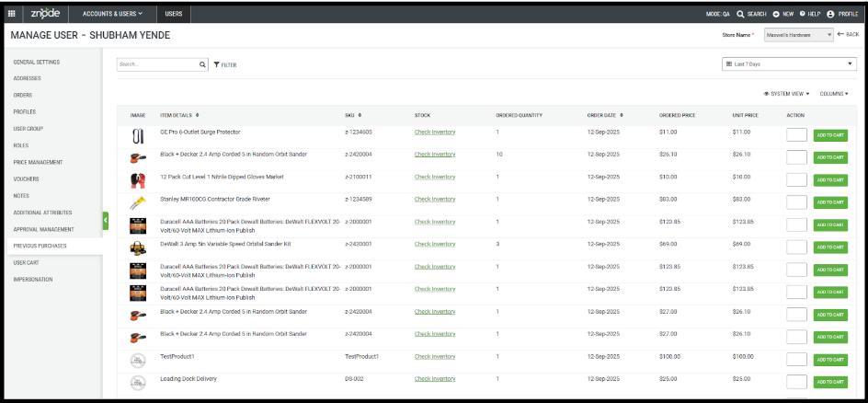Screen dimensions: 868x403
Task: Add DeWalt Orbital Sander Kit to cart
Action: 830,248
